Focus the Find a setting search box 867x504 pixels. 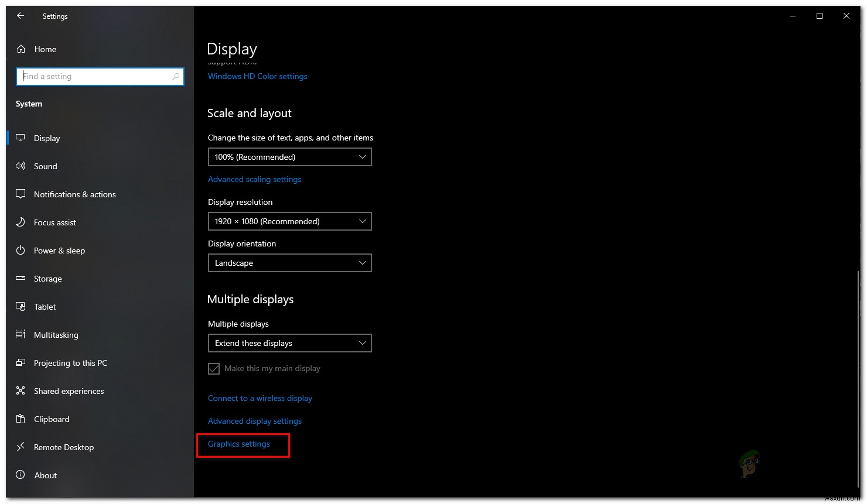coord(94,77)
